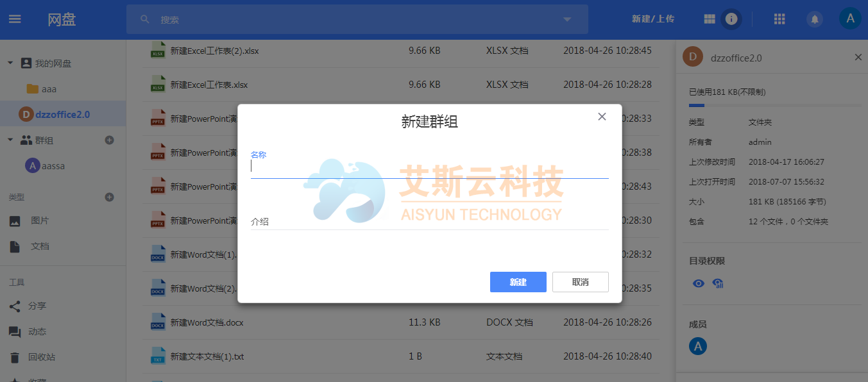Add a new type with plus icon
This screenshot has height=382, width=868.
coord(109,197)
